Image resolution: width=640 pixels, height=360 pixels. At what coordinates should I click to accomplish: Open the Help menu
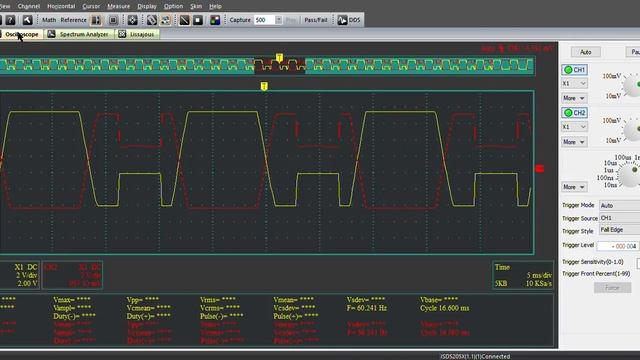(216, 6)
